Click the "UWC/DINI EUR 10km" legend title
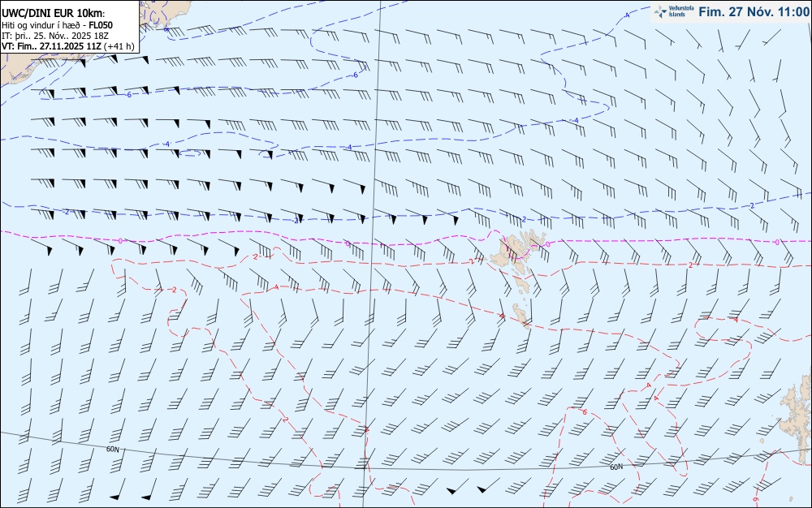812x508 pixels. (x=53, y=14)
